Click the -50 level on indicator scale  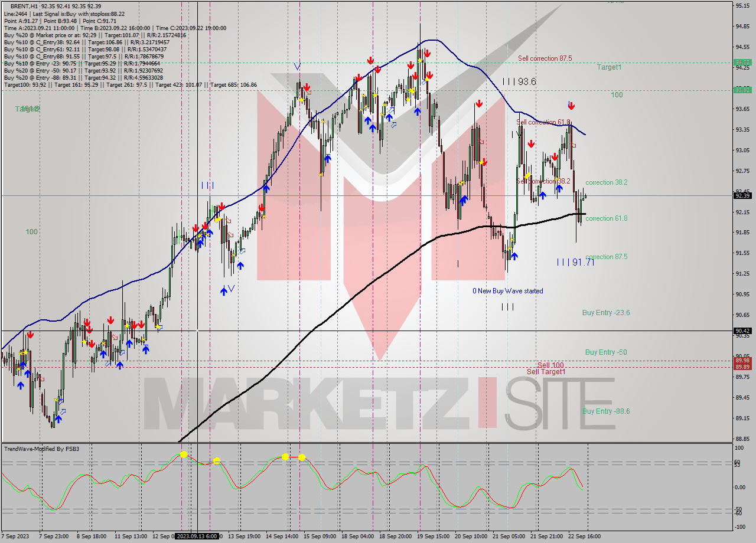tap(739, 509)
